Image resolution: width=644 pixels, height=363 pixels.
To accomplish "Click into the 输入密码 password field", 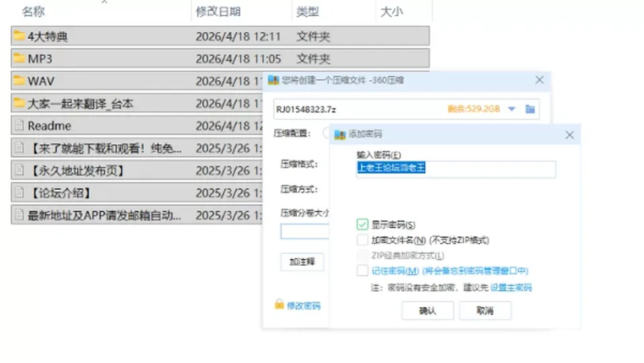I will point(456,169).
